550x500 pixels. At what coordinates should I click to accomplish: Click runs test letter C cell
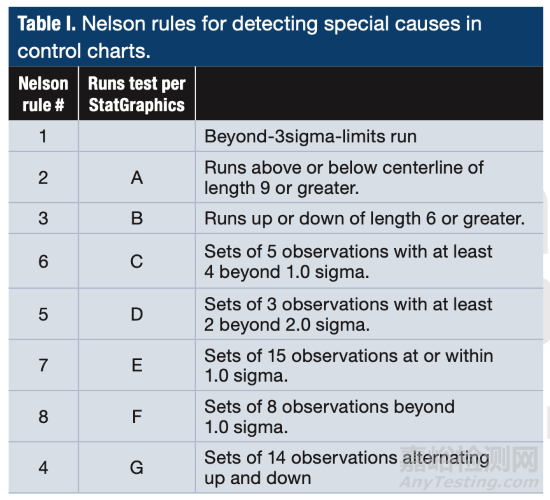point(137,261)
